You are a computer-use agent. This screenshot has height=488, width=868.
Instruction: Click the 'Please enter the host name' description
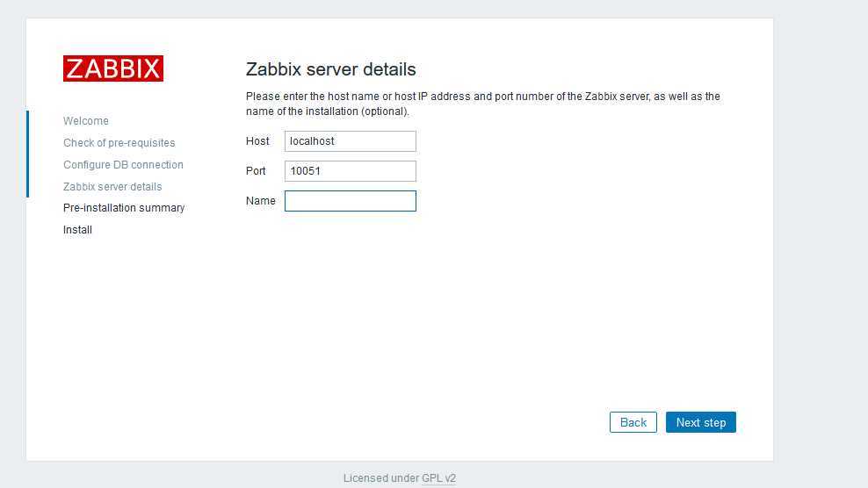pyautogui.click(x=482, y=104)
